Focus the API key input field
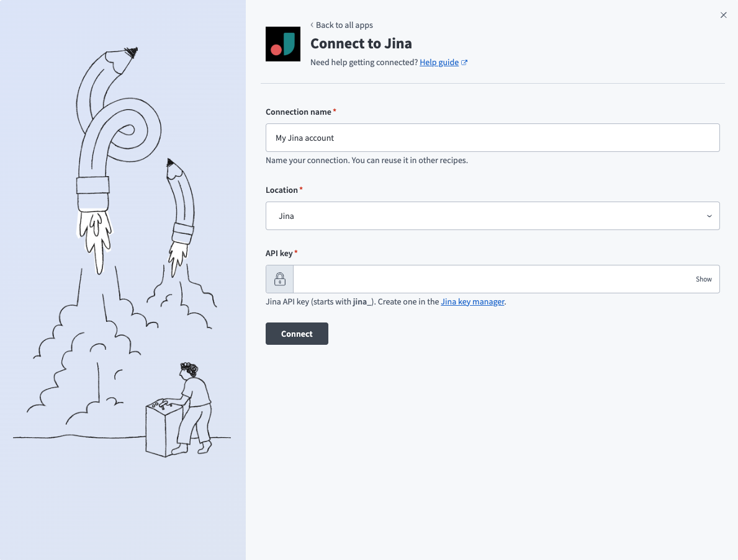738x560 pixels. pos(492,279)
